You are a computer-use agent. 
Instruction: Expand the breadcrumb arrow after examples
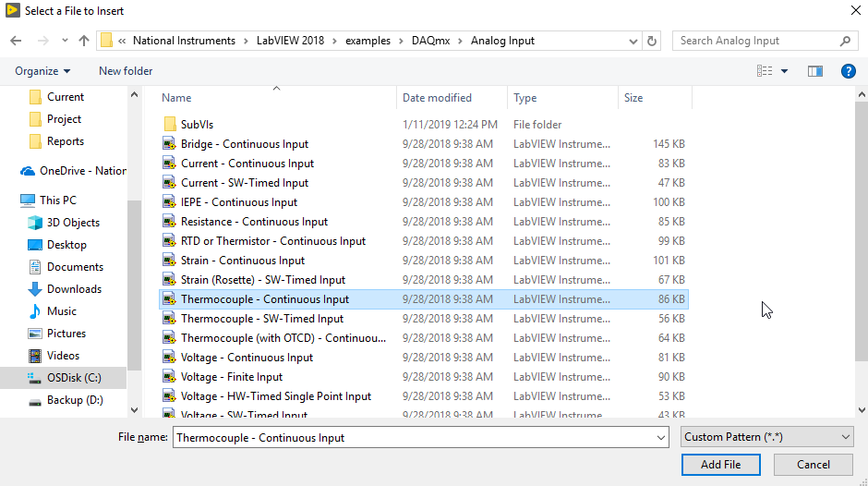pyautogui.click(x=402, y=41)
